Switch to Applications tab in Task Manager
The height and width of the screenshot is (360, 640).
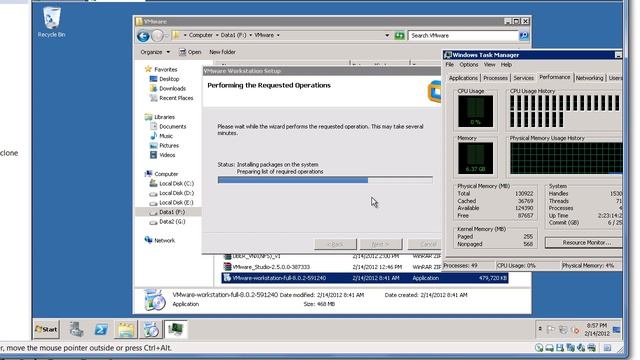tap(463, 78)
